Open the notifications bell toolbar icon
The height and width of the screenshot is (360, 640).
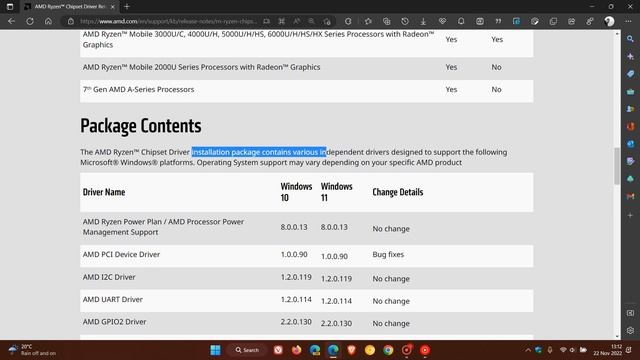(x=461, y=21)
